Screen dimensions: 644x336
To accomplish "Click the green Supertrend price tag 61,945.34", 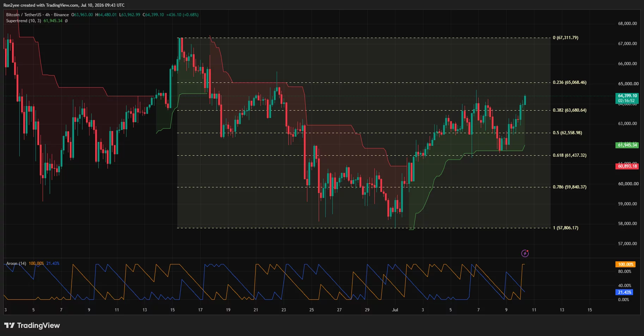I will pyautogui.click(x=627, y=145).
